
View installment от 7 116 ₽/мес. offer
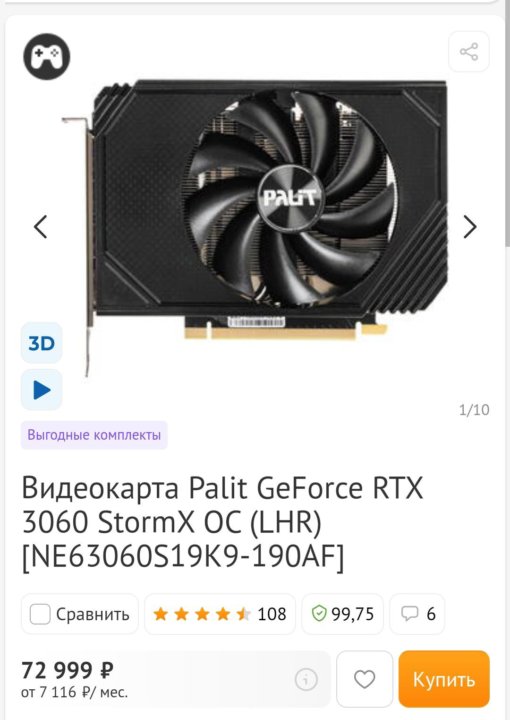coord(74,692)
